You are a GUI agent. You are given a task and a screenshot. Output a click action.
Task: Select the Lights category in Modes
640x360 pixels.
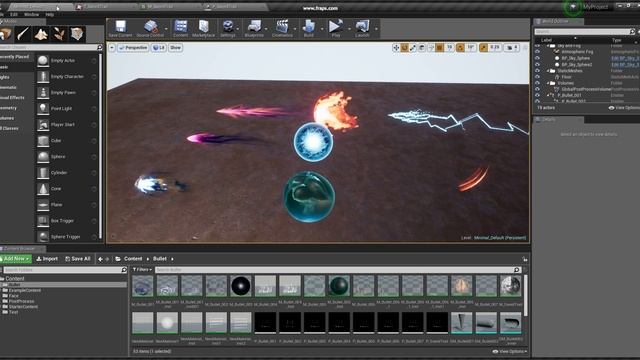coord(5,77)
